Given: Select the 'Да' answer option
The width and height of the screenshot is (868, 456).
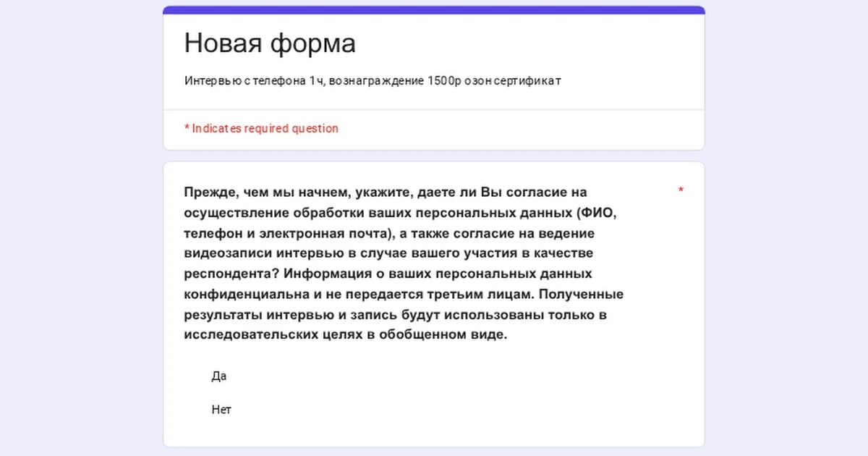Looking at the screenshot, I should coord(218,376).
